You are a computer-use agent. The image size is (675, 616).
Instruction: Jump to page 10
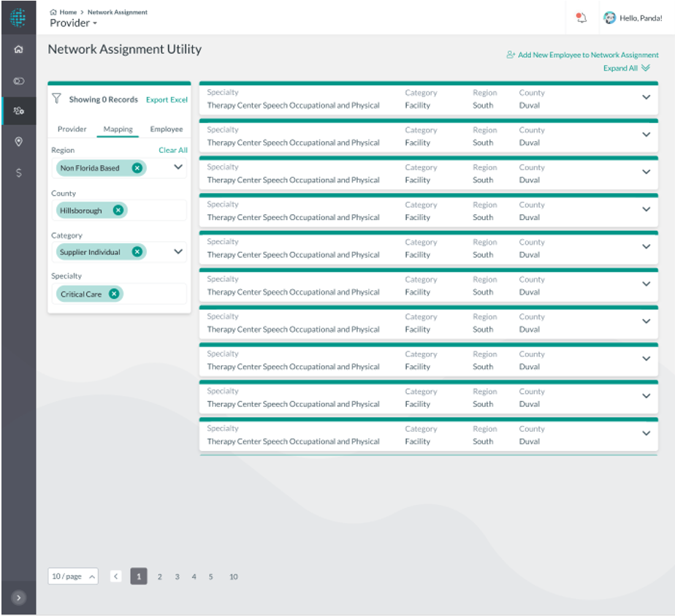pyautogui.click(x=233, y=577)
